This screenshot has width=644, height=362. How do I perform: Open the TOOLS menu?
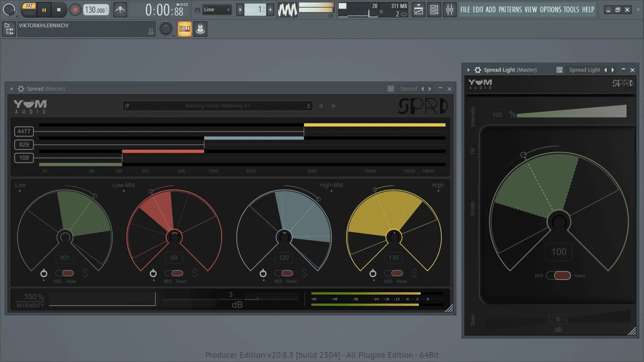(x=571, y=9)
